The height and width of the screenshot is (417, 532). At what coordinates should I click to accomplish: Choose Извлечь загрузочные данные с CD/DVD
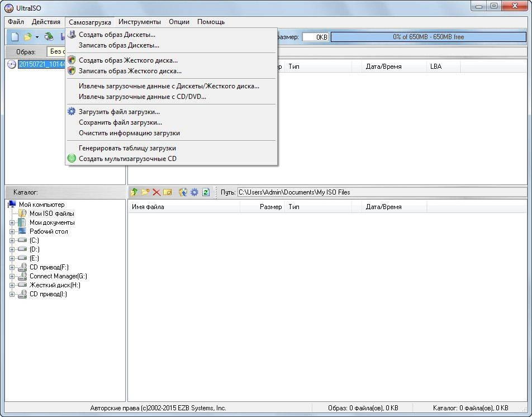tap(172, 97)
